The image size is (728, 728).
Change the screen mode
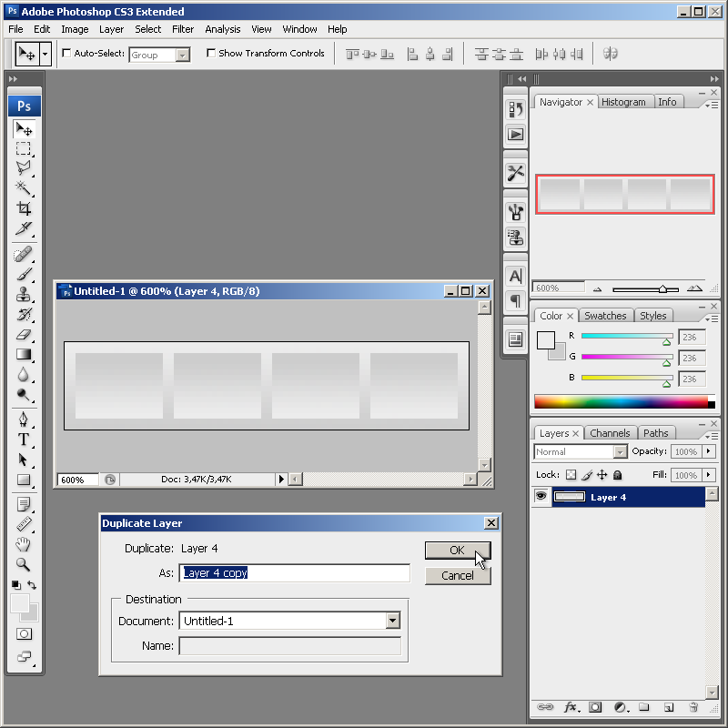pos(24,656)
